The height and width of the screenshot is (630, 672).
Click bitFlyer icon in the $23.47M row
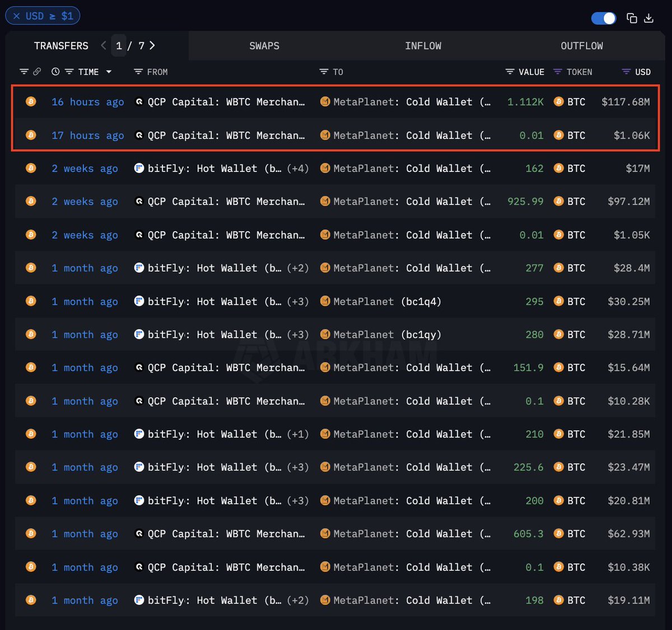[x=139, y=467]
